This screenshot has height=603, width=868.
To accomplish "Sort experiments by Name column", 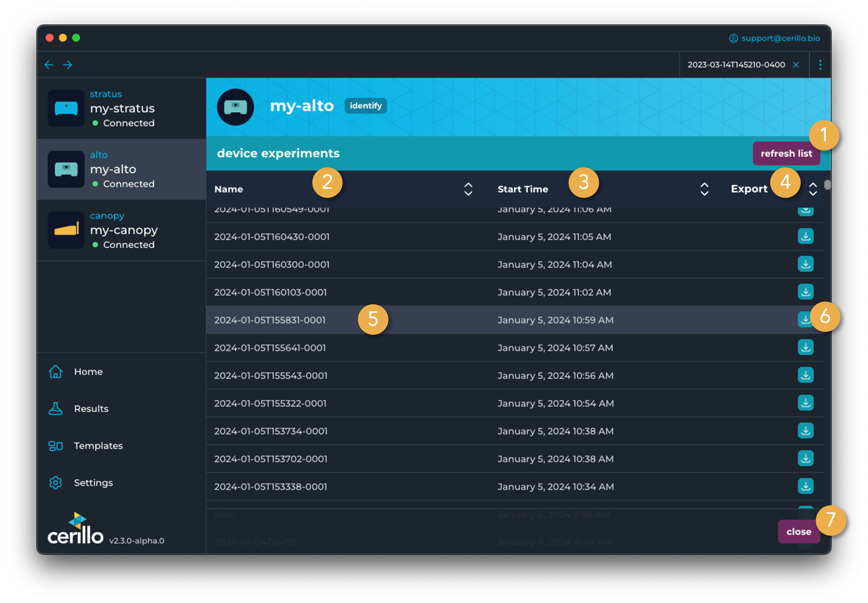I will coord(468,189).
